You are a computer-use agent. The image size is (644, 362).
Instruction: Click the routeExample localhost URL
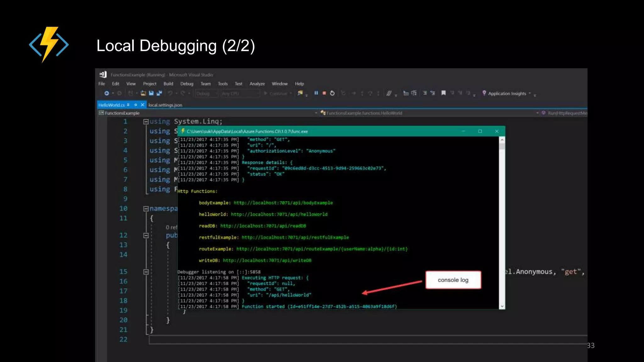(x=322, y=249)
